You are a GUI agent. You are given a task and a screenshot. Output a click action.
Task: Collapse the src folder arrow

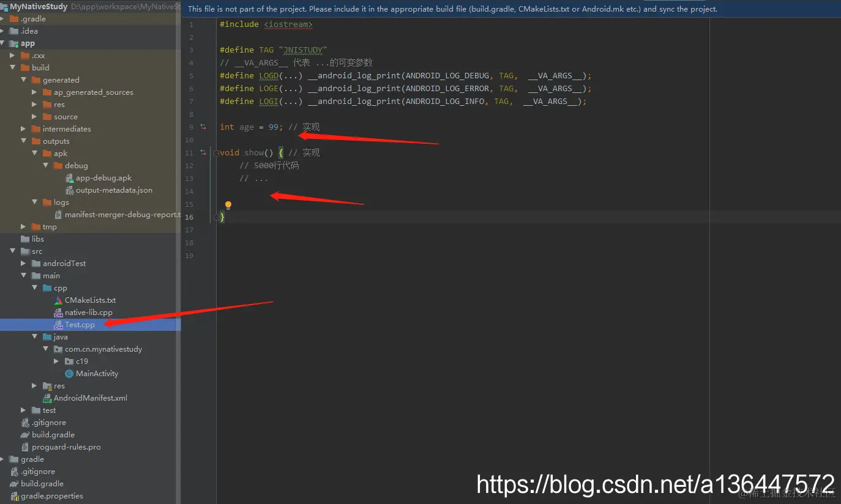click(13, 251)
